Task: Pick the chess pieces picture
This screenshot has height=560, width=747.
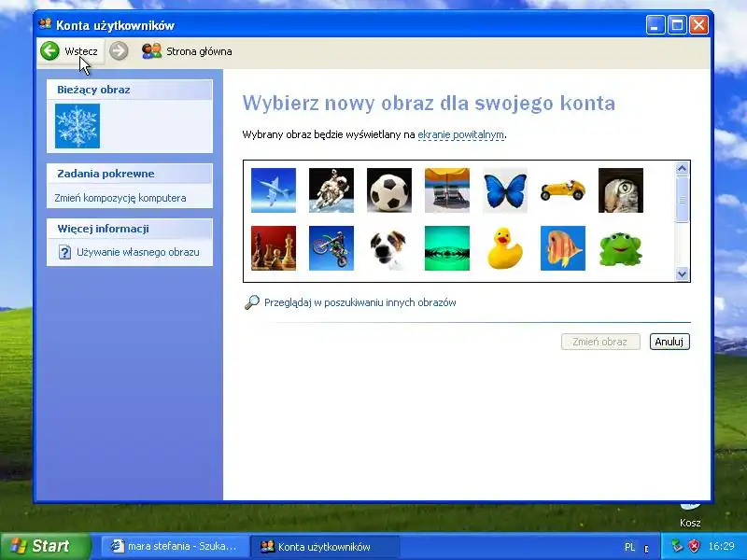Action: (274, 248)
